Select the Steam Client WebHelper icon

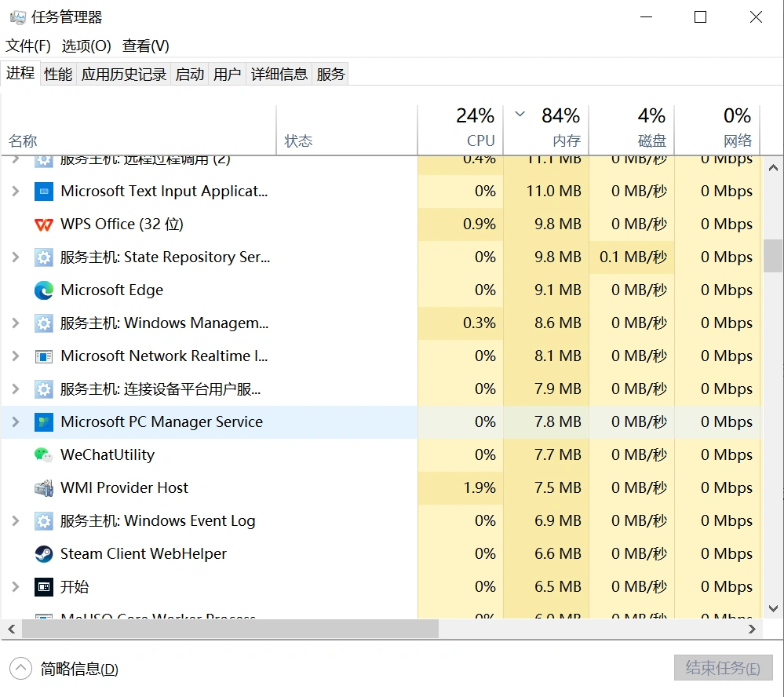click(44, 554)
